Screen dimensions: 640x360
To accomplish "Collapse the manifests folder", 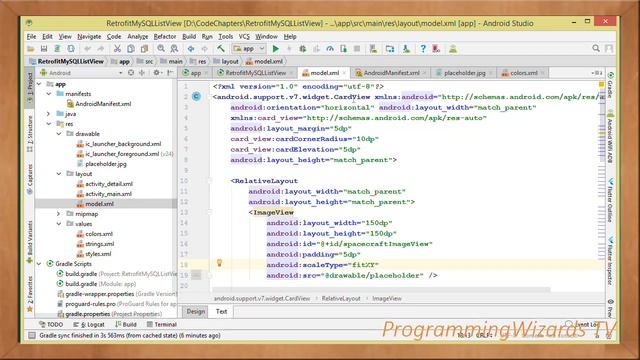I will (49, 94).
